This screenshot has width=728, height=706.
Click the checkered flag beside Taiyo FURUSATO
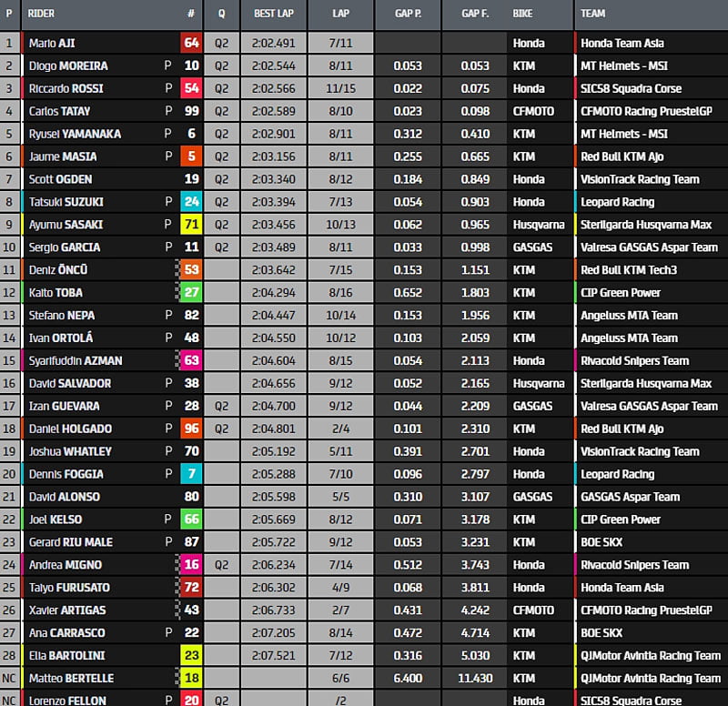click(x=178, y=587)
